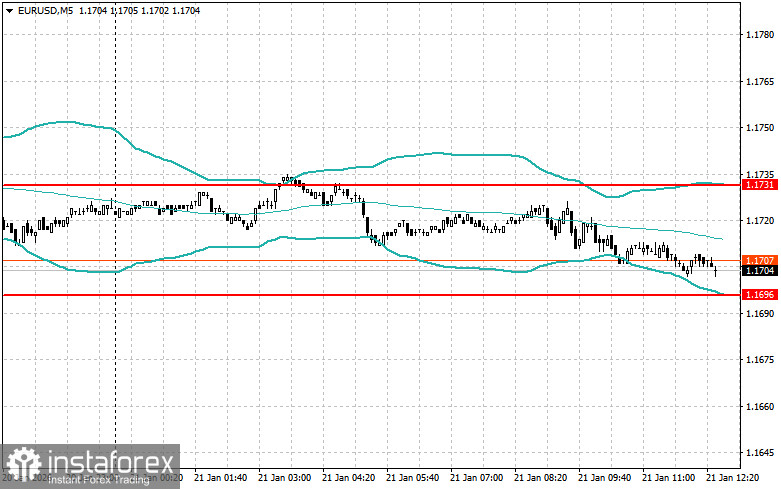Click the dropdown triangle beside EURUSD,M5
The width and height of the screenshot is (781, 489).
(x=9, y=10)
